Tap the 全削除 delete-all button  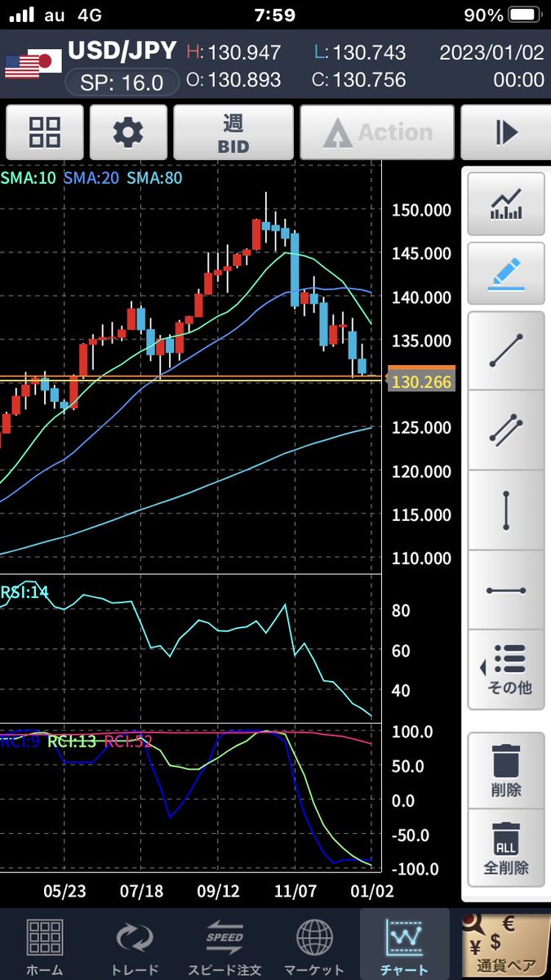(x=506, y=847)
